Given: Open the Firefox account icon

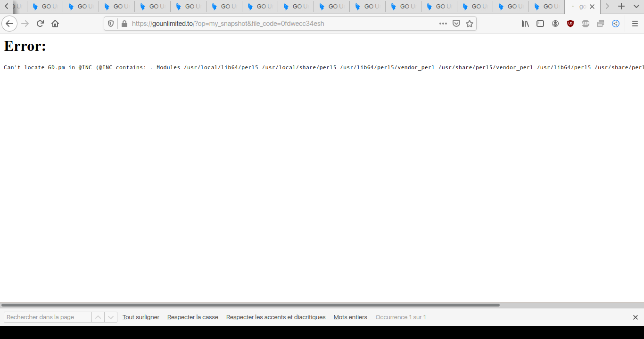Looking at the screenshot, I should [555, 24].
